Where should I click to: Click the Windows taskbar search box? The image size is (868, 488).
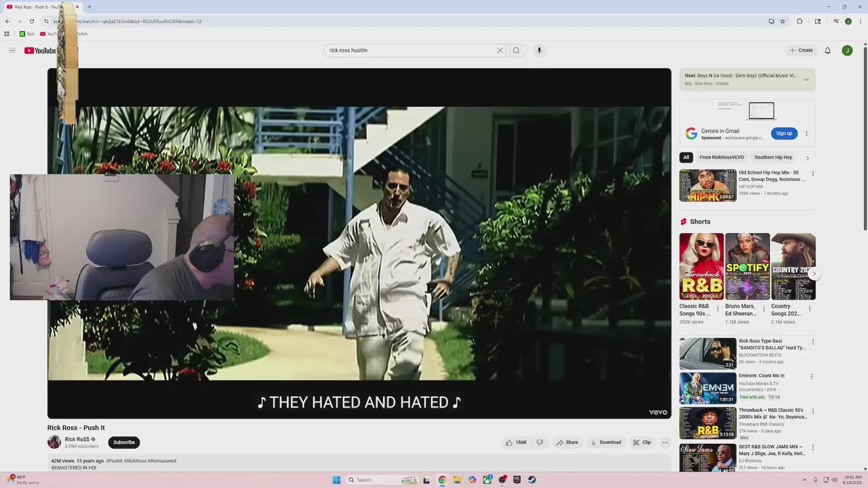tap(382, 480)
